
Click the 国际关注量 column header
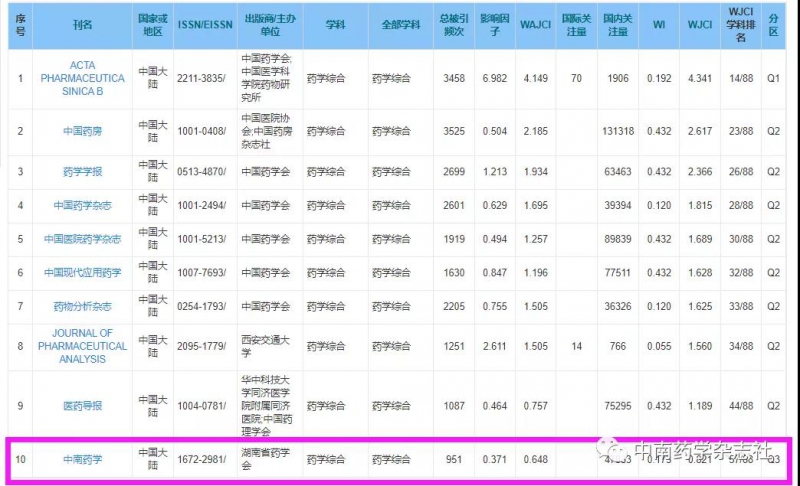[x=577, y=24]
